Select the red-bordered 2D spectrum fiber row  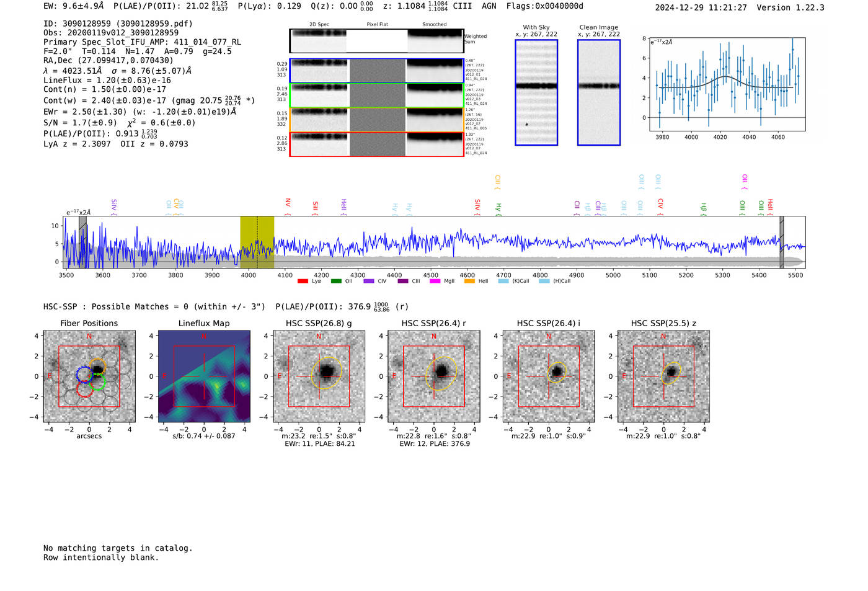click(x=376, y=144)
